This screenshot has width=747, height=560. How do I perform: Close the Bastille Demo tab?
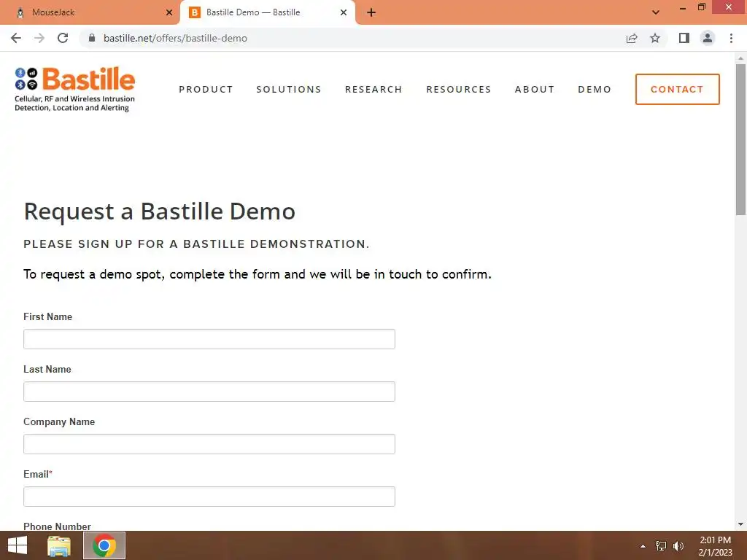[x=344, y=12]
